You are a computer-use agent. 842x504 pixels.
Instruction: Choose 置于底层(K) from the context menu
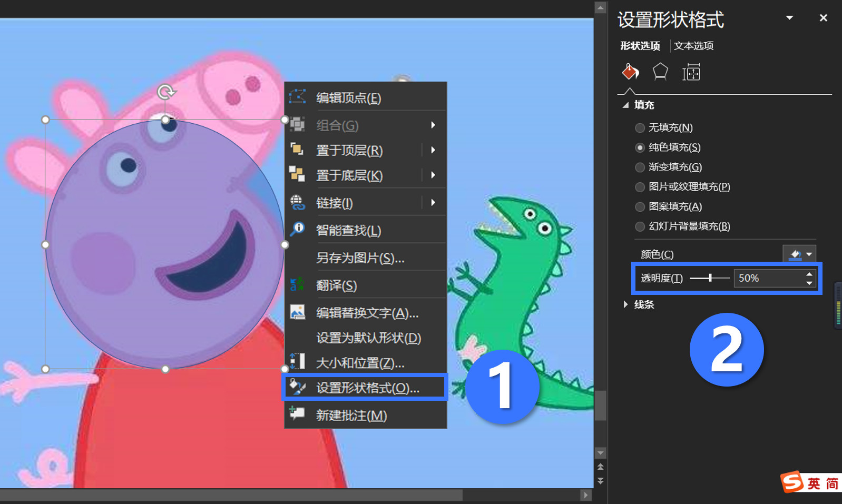(366, 175)
